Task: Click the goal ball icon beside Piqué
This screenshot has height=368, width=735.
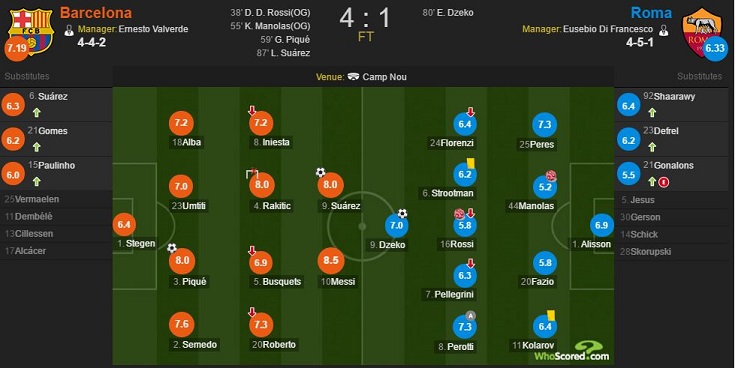Action: (172, 248)
